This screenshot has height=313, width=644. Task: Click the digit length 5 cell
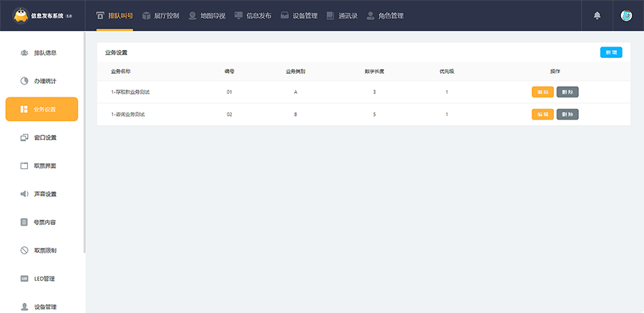point(374,115)
